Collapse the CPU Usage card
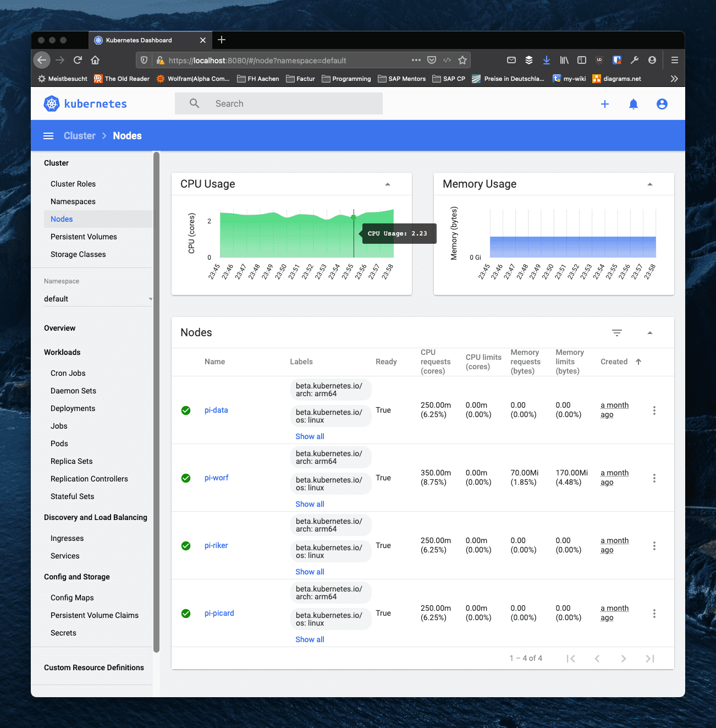The width and height of the screenshot is (716, 728). click(388, 184)
